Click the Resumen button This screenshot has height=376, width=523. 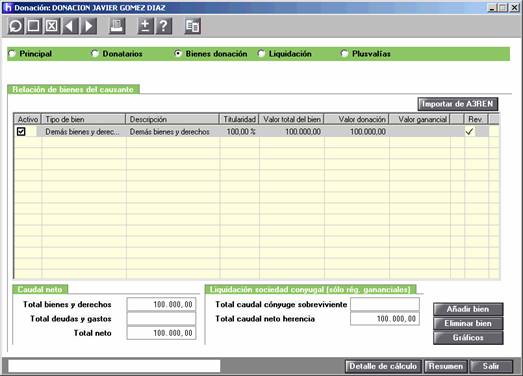click(446, 366)
